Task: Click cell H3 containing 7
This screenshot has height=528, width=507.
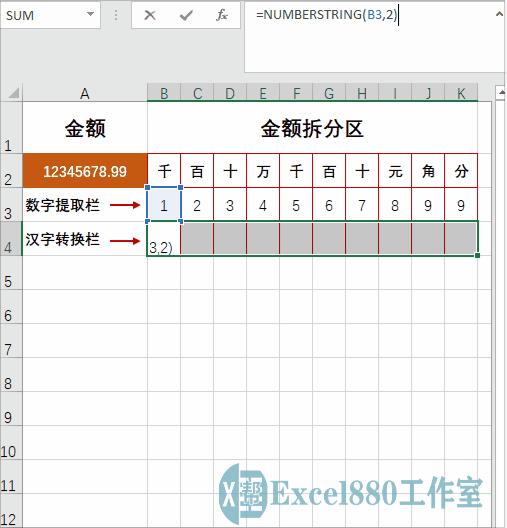Action: pos(362,205)
